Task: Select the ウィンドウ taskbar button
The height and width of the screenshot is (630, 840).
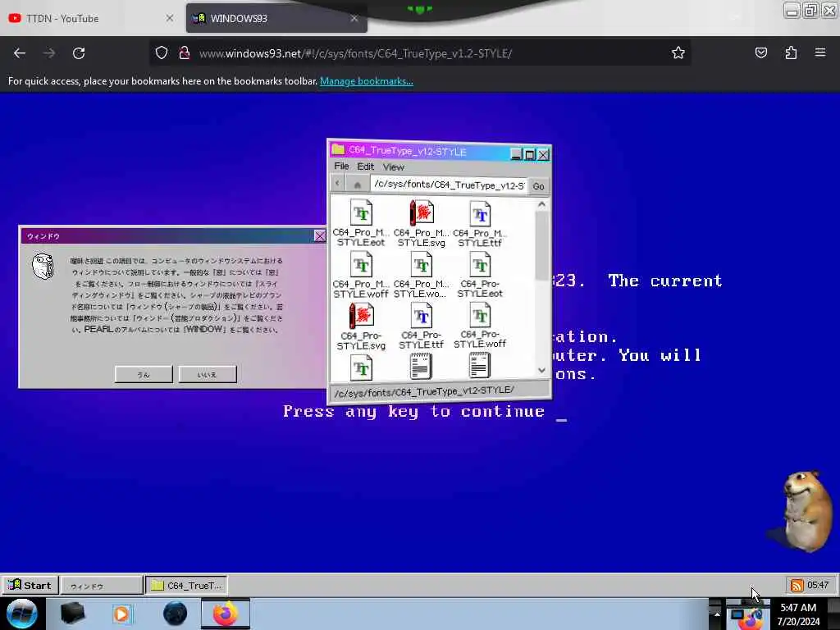Action: click(x=102, y=586)
